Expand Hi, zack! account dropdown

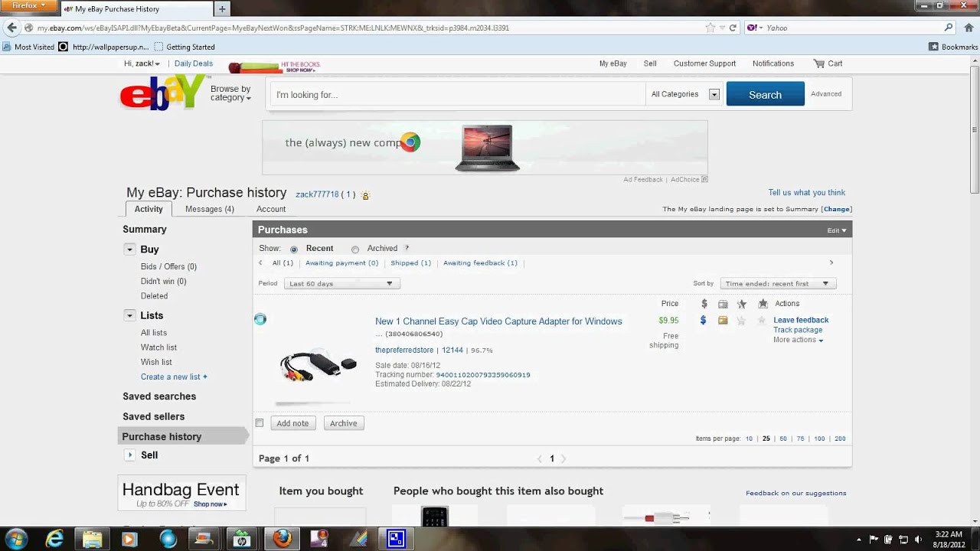pos(142,64)
